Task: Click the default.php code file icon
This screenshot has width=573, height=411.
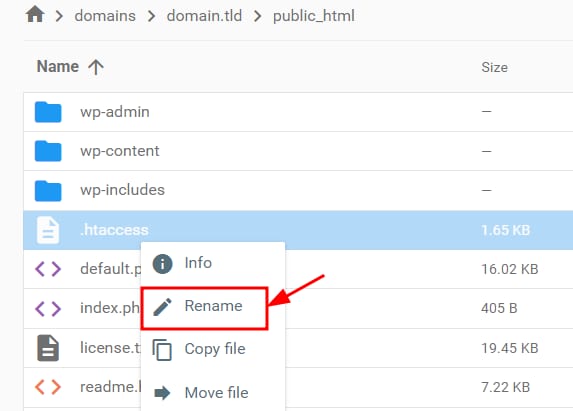Action: pos(48,269)
